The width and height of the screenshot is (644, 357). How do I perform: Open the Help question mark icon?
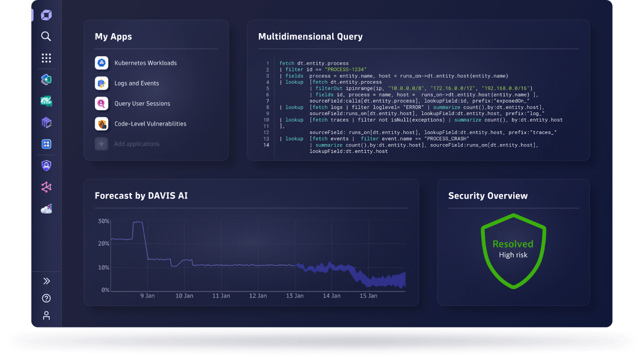(46, 298)
